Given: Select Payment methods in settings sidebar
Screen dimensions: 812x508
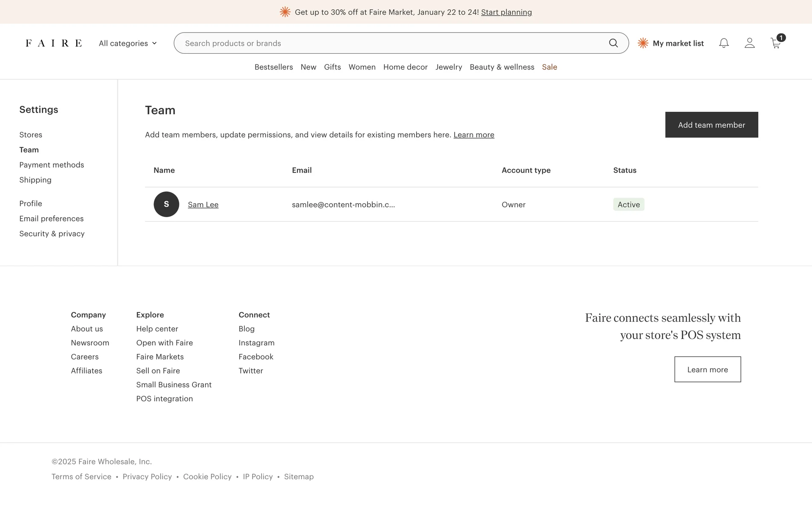Looking at the screenshot, I should pyautogui.click(x=52, y=165).
